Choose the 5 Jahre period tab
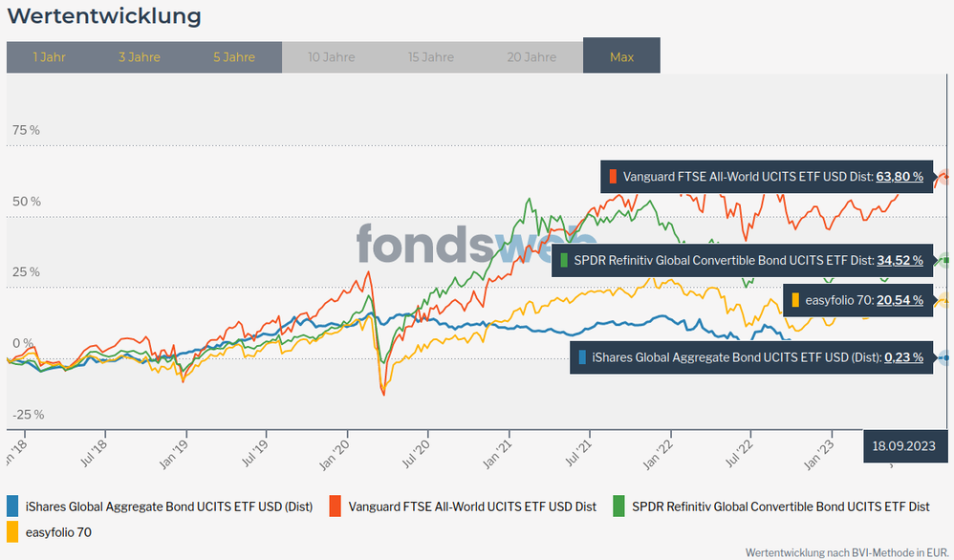This screenshot has height=560, width=954. [x=234, y=57]
